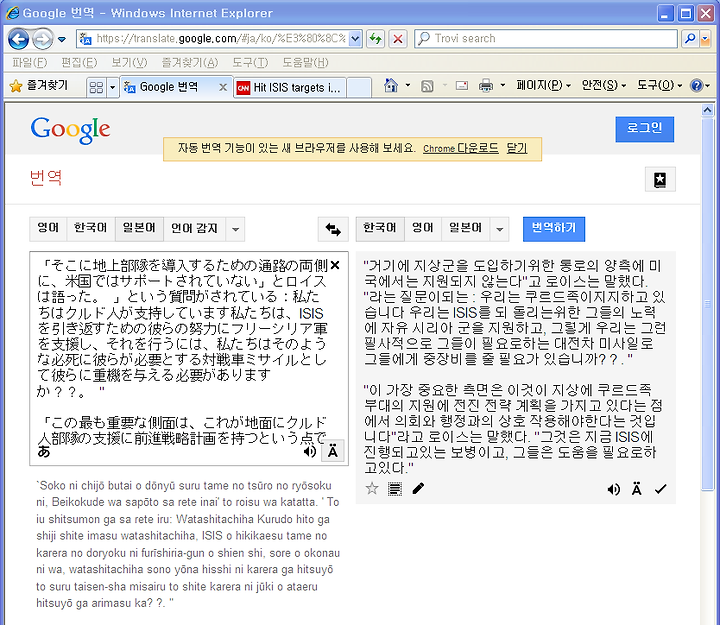Click the Home page icon
This screenshot has height=625, width=720.
coord(391,85)
